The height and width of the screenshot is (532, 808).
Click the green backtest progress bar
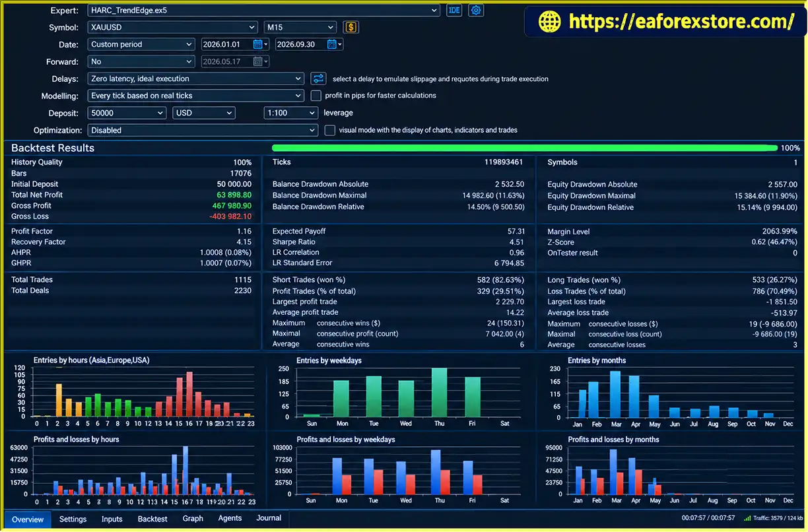(525, 149)
